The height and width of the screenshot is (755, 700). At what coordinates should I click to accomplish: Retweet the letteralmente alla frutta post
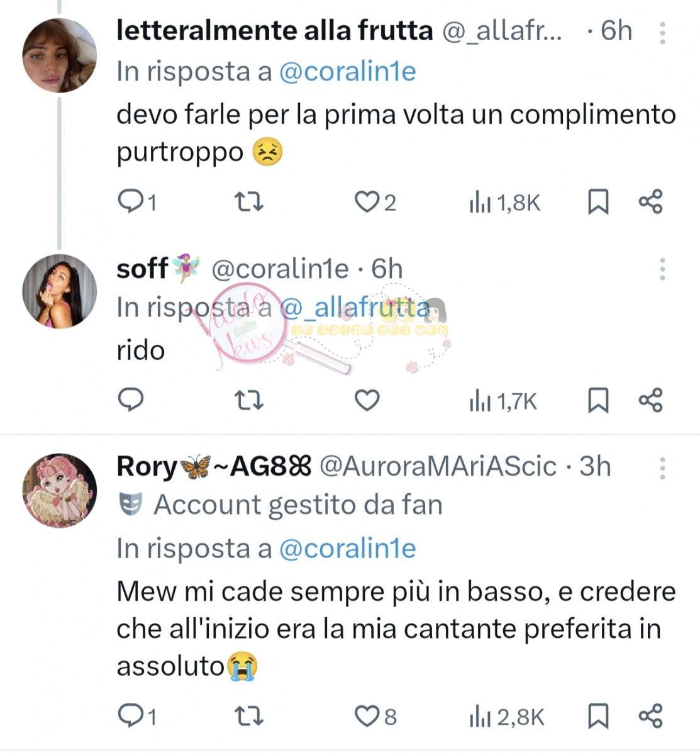point(248,202)
